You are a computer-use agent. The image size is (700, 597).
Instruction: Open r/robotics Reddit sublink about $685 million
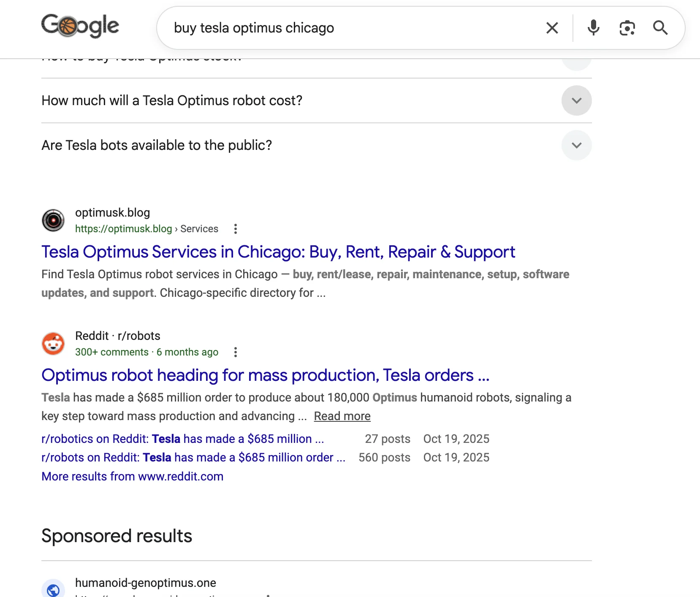pyautogui.click(x=183, y=439)
